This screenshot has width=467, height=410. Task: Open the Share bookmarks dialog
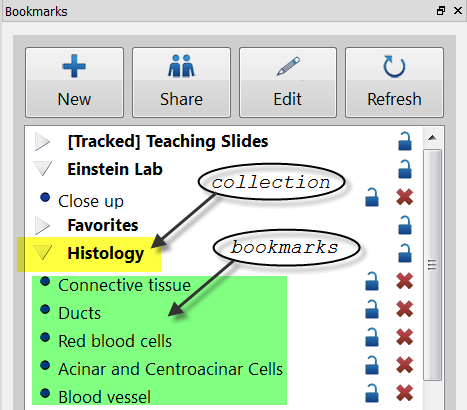tap(181, 82)
